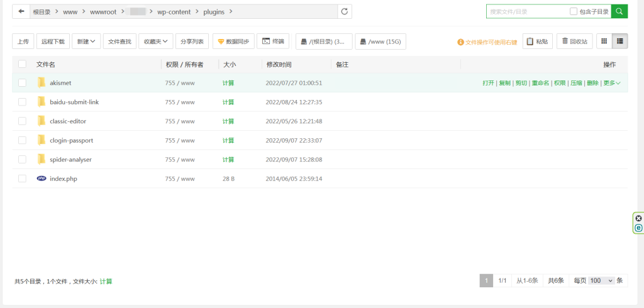
Task: Expand the 收藏夹 favorites dropdown
Action: (155, 41)
